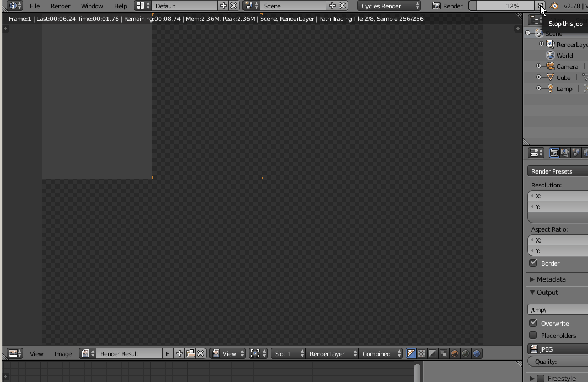This screenshot has width=588, height=382.
Task: Open the Render menu in the top bar
Action: coord(60,6)
